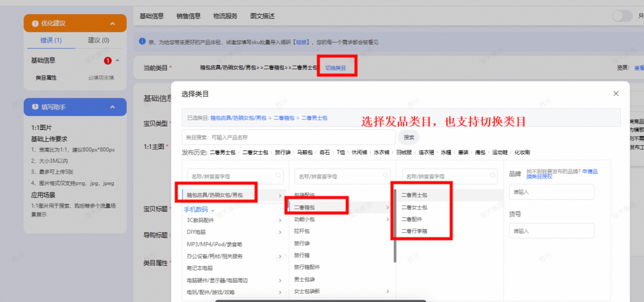Click the search icon in second category column filter
The height and width of the screenshot is (302, 644).
click(385, 175)
